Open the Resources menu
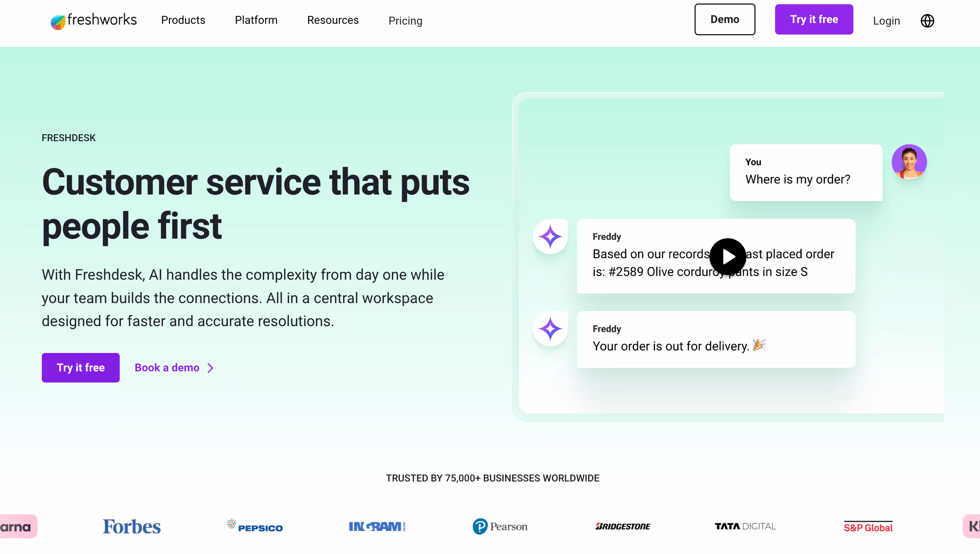980x554 pixels. (333, 20)
